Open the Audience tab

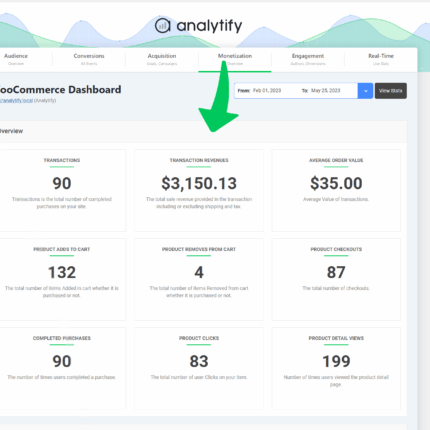(16, 59)
